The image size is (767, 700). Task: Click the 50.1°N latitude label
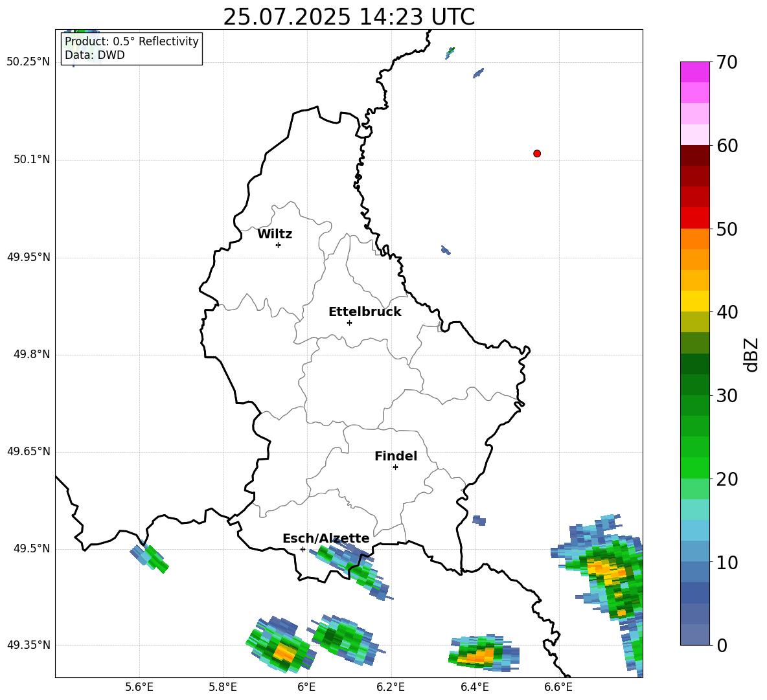pyautogui.click(x=32, y=159)
